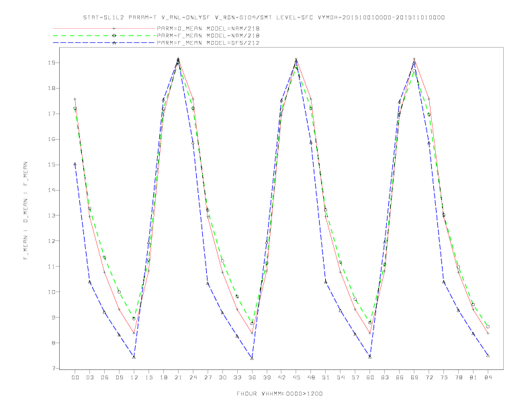532x411 pixels.
Task: Click x-axis tick label 39
Action: click(x=267, y=377)
